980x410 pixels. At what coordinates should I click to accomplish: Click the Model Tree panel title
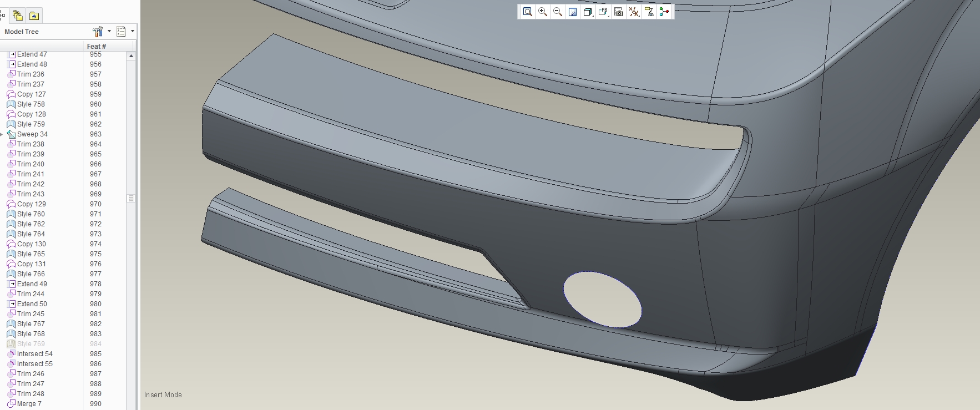(x=22, y=32)
